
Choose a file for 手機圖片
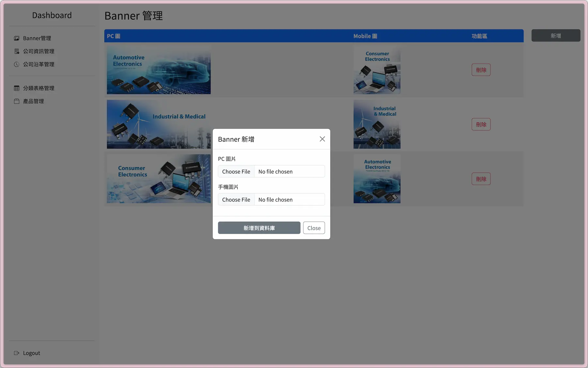pos(236,200)
